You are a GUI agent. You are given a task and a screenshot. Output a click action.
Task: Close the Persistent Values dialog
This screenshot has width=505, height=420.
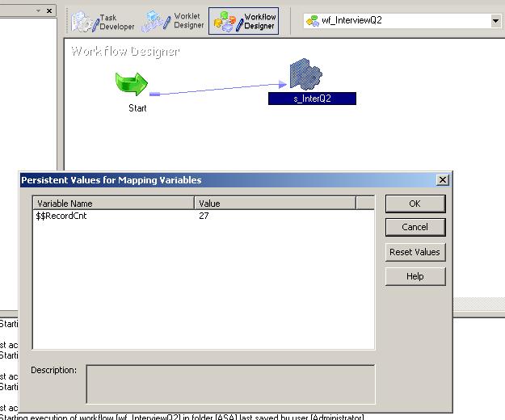tap(443, 180)
